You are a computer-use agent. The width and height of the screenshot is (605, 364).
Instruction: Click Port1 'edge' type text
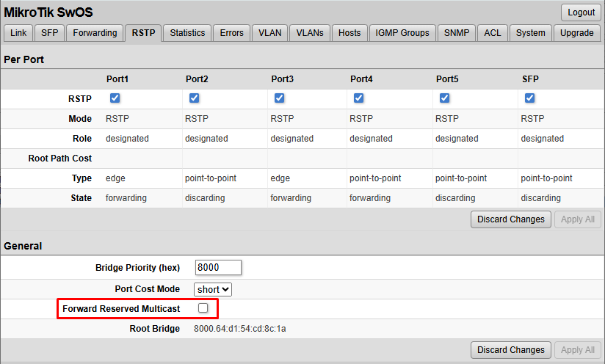(x=115, y=178)
